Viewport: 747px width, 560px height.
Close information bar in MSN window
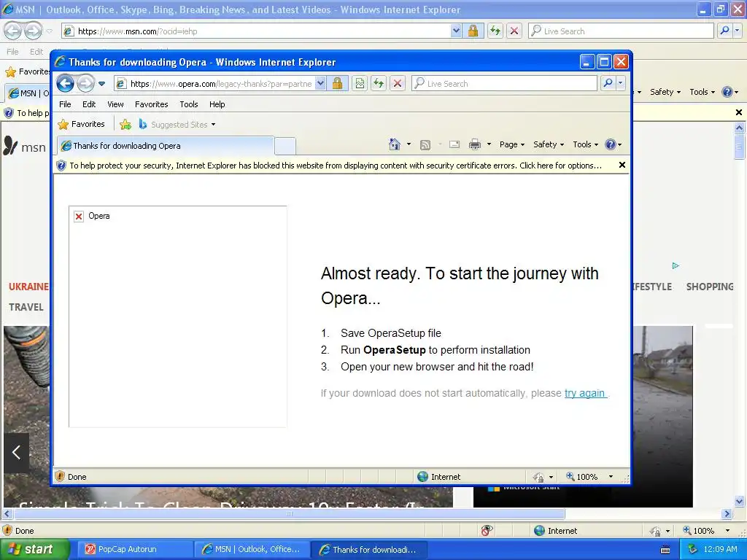(x=738, y=113)
